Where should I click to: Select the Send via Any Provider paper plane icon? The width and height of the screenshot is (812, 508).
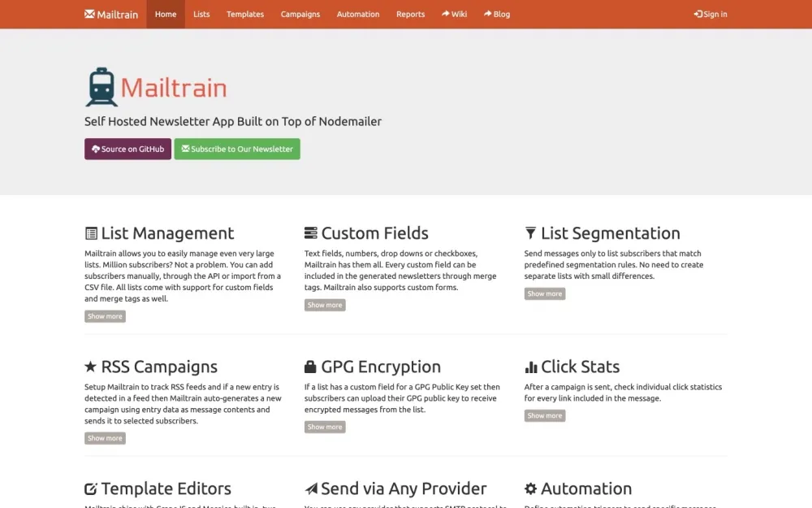point(310,488)
